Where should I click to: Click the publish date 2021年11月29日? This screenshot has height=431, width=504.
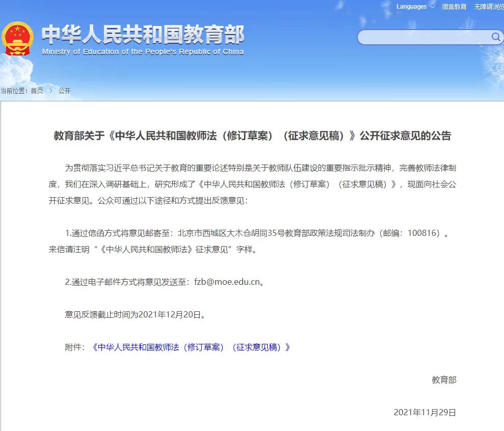click(x=425, y=412)
